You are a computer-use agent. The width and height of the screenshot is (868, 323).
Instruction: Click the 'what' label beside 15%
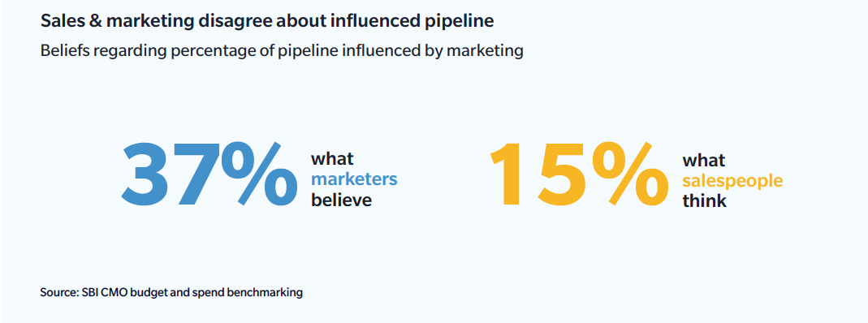704,161
